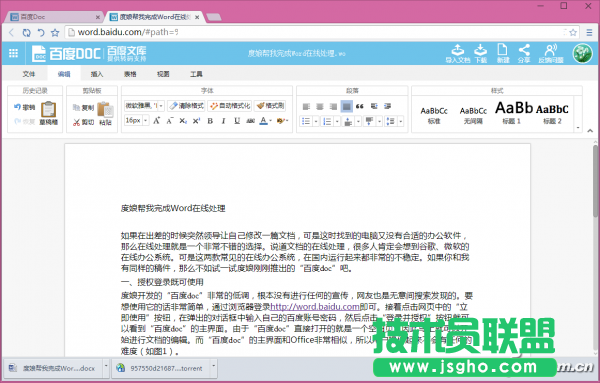600x383 pixels.
Task: Switch to the 工具 tab
Action: pyautogui.click(x=196, y=74)
